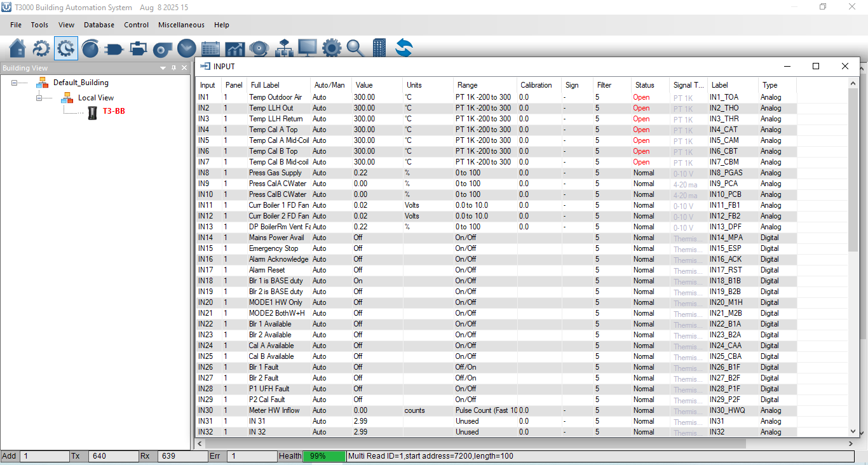Open the Building View panel dropdown arrow
The image size is (868, 465).
[x=163, y=68]
